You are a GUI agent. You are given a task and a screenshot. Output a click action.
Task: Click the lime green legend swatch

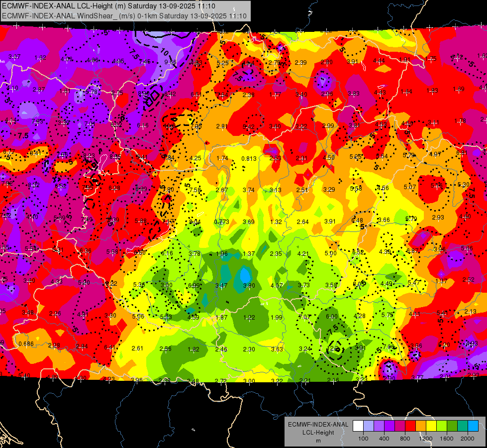[x=442, y=426]
